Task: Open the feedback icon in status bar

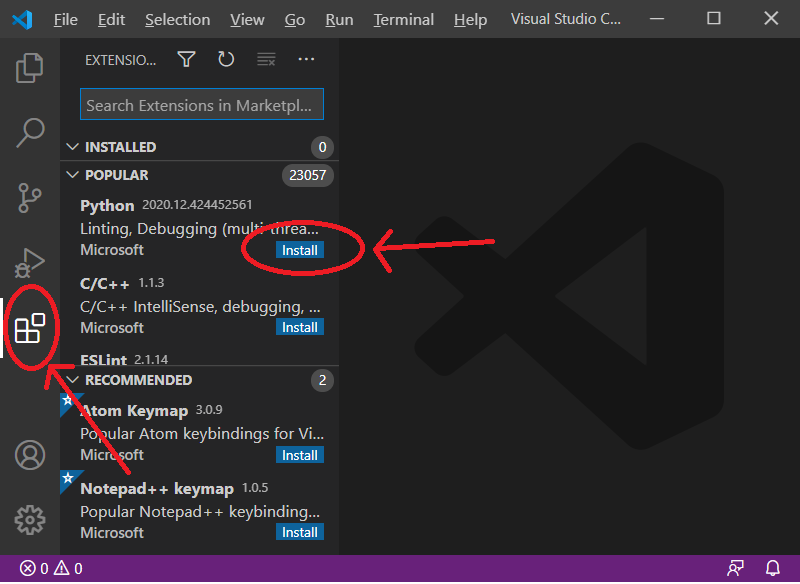Action: click(x=735, y=568)
